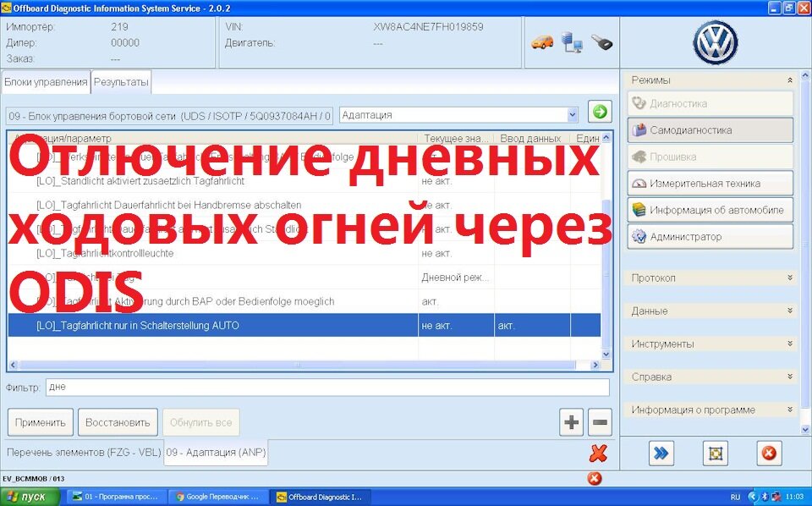Click the orange car status icon
The height and width of the screenshot is (506, 812).
[542, 42]
